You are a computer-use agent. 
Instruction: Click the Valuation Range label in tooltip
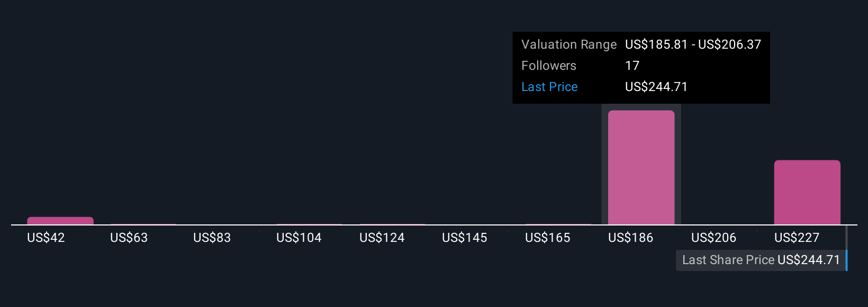pos(569,44)
